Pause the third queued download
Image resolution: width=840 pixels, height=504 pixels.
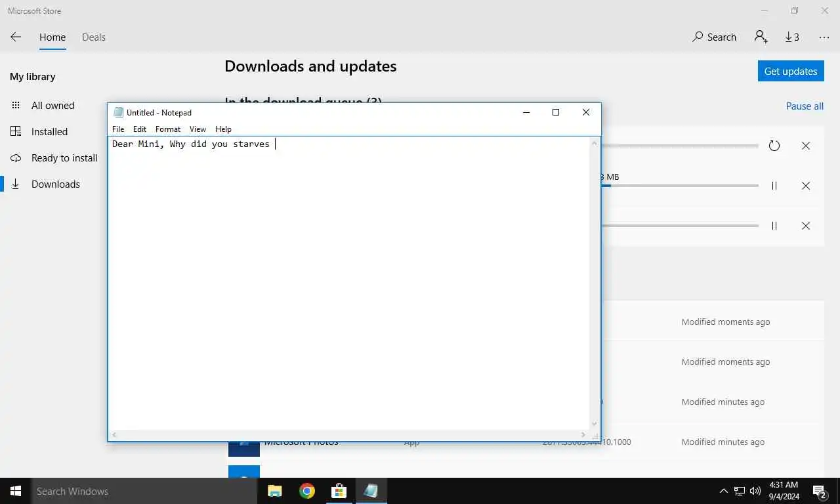tap(774, 226)
